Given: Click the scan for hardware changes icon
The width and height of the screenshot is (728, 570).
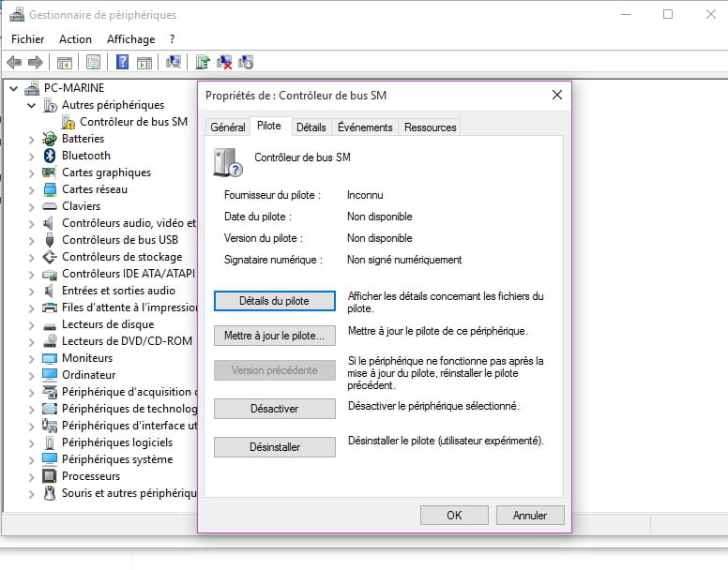Looking at the screenshot, I should (x=173, y=63).
